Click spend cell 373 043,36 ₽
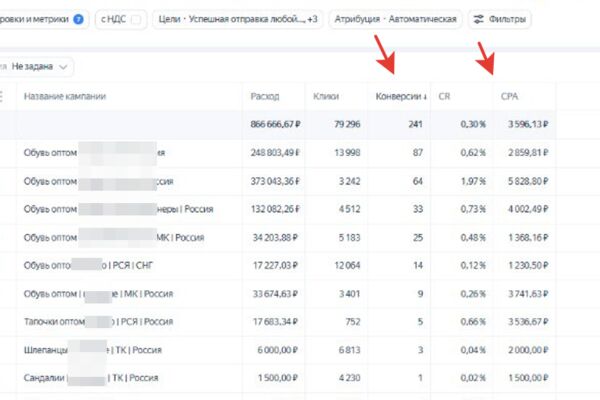 pyautogui.click(x=275, y=181)
